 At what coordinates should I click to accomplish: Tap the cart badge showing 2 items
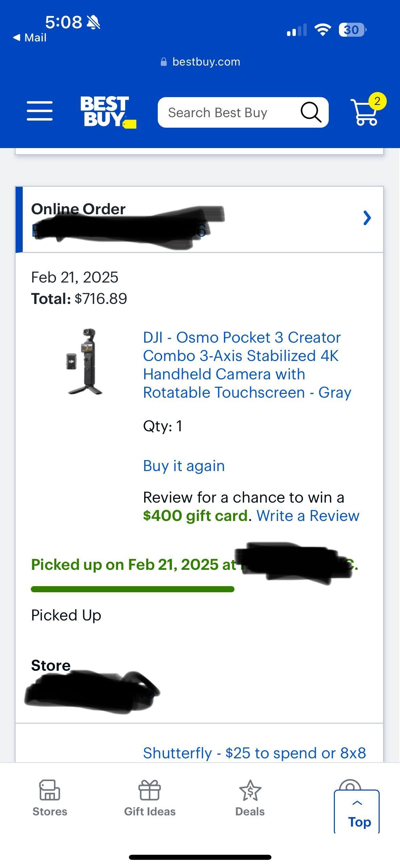coord(377,101)
